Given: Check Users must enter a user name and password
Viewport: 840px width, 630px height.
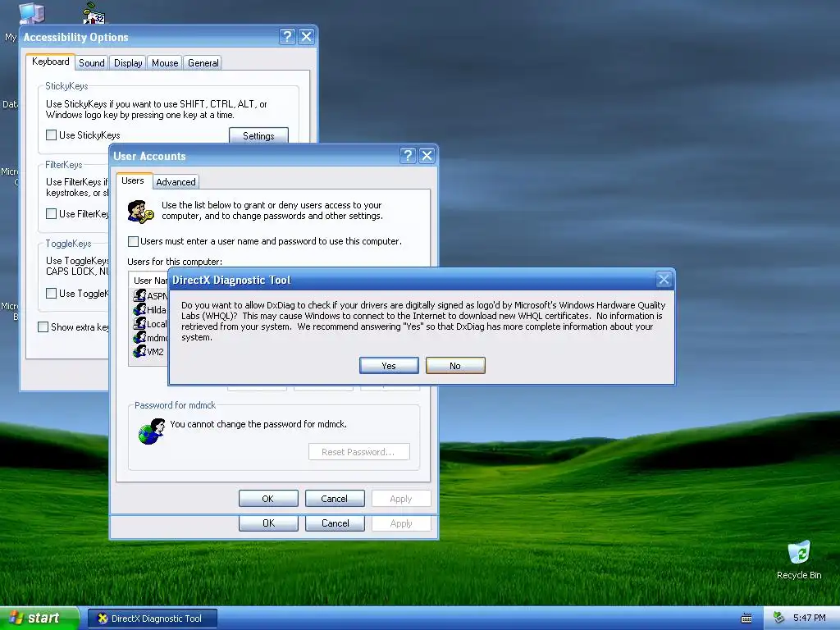Looking at the screenshot, I should [134, 241].
